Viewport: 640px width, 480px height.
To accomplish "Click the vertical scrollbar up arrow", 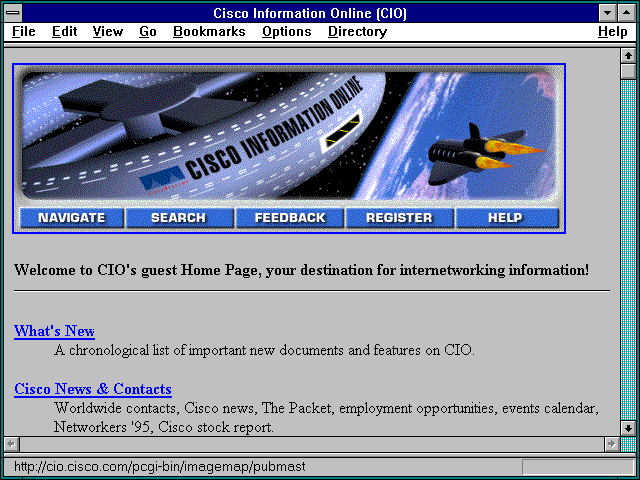I will pyautogui.click(x=628, y=56).
